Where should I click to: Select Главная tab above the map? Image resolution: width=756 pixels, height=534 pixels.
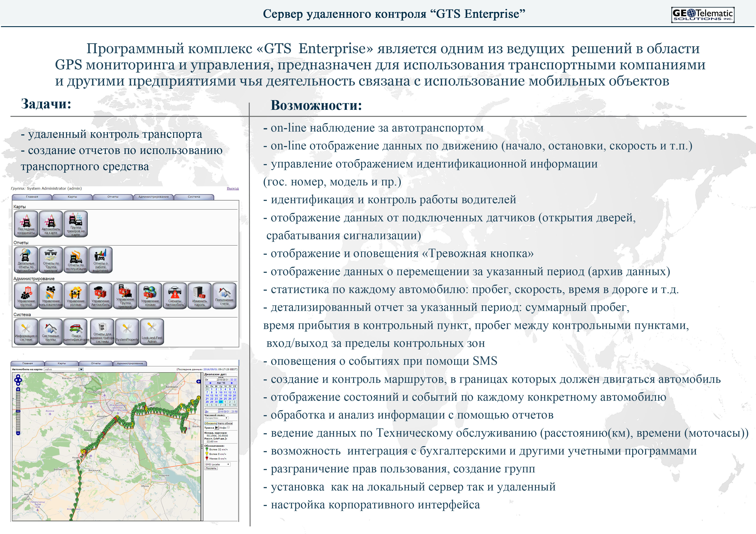tap(28, 363)
